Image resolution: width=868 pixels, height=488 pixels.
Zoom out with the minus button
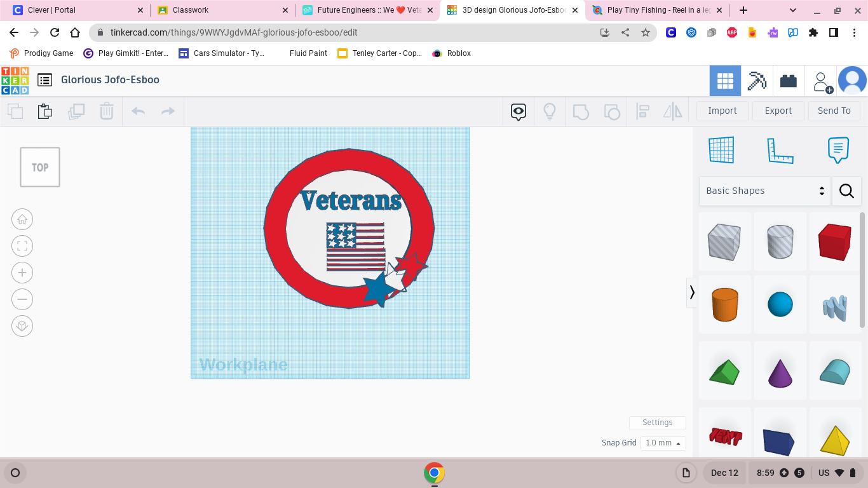(22, 299)
